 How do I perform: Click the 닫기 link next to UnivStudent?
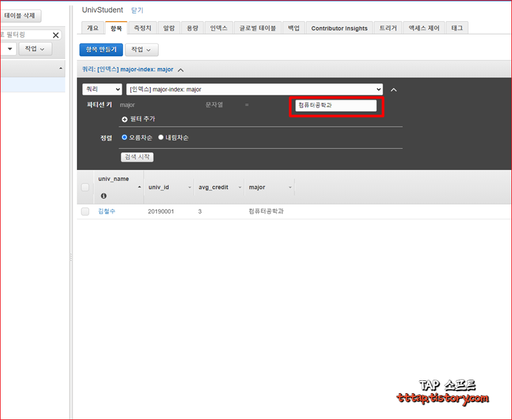pyautogui.click(x=137, y=10)
